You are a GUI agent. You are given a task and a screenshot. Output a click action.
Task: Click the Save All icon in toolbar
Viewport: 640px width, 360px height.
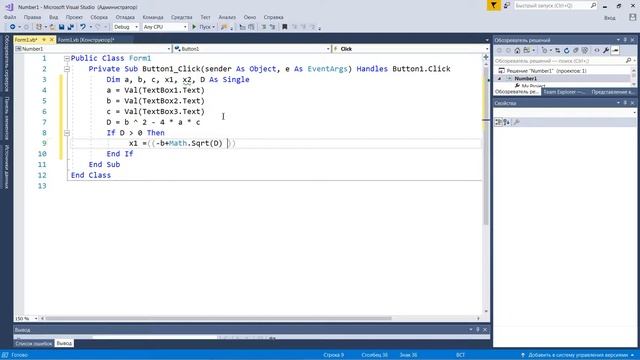point(71,27)
